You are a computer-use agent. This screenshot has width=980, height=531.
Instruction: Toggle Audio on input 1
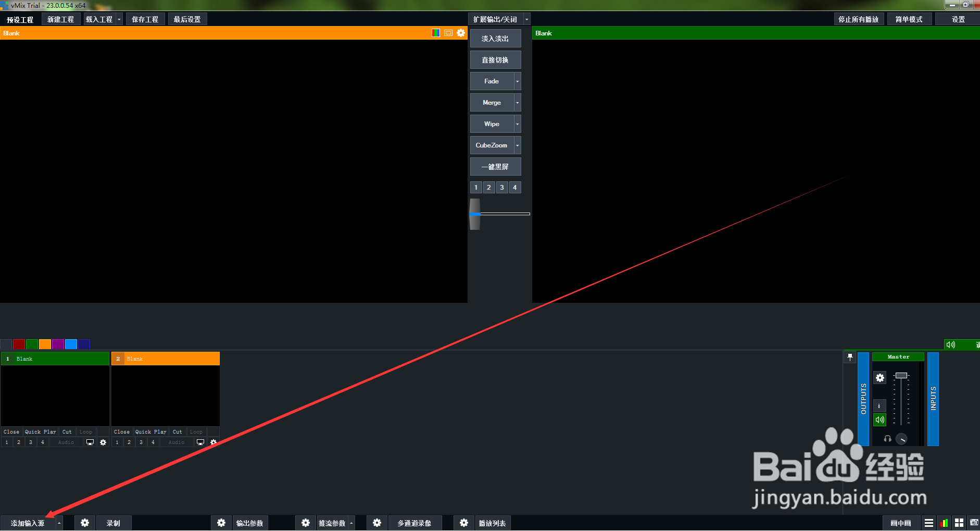pyautogui.click(x=66, y=442)
